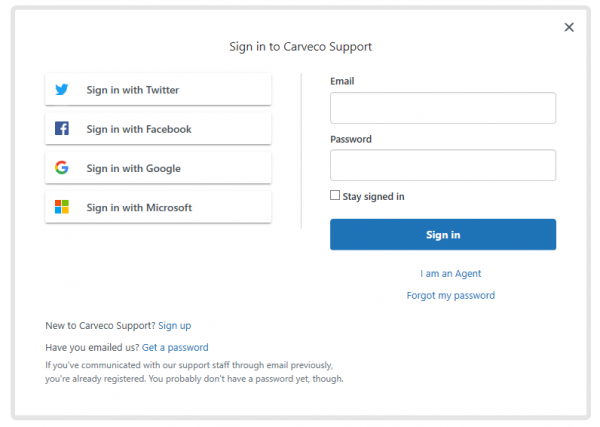The height and width of the screenshot is (427, 600).
Task: Close the sign-in dialog with the X
Action: tap(569, 27)
